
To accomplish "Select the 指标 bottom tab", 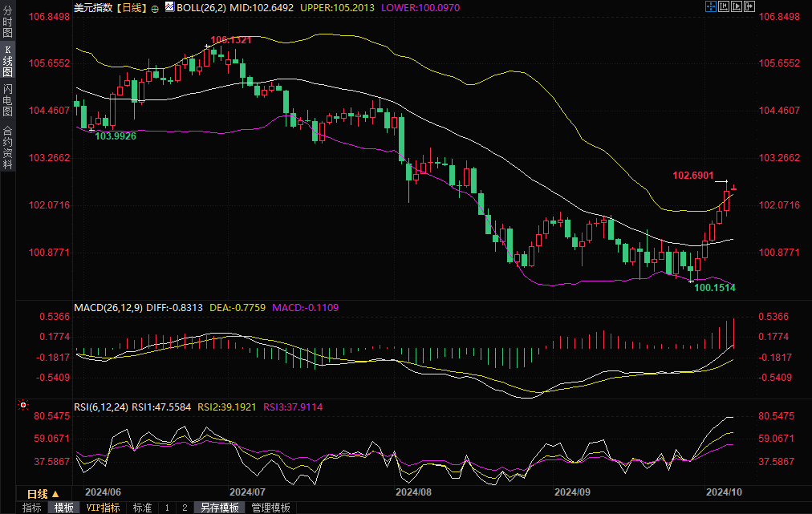I will click(x=32, y=508).
